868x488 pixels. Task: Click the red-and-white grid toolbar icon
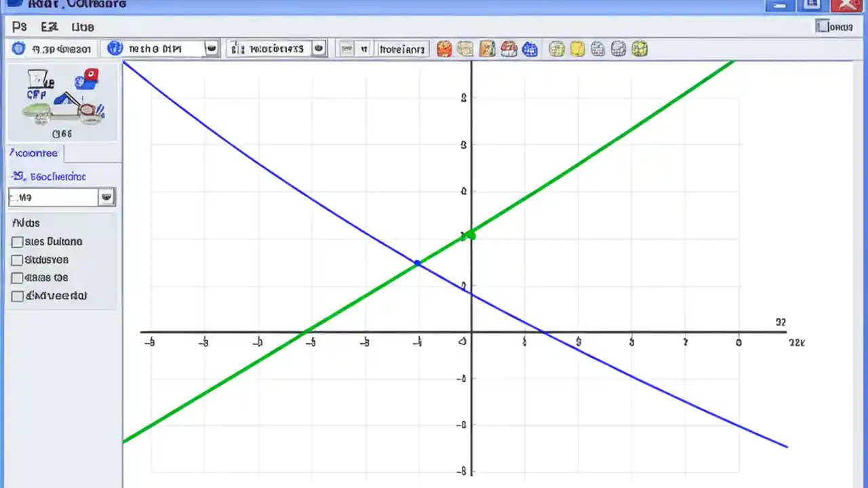(x=508, y=48)
